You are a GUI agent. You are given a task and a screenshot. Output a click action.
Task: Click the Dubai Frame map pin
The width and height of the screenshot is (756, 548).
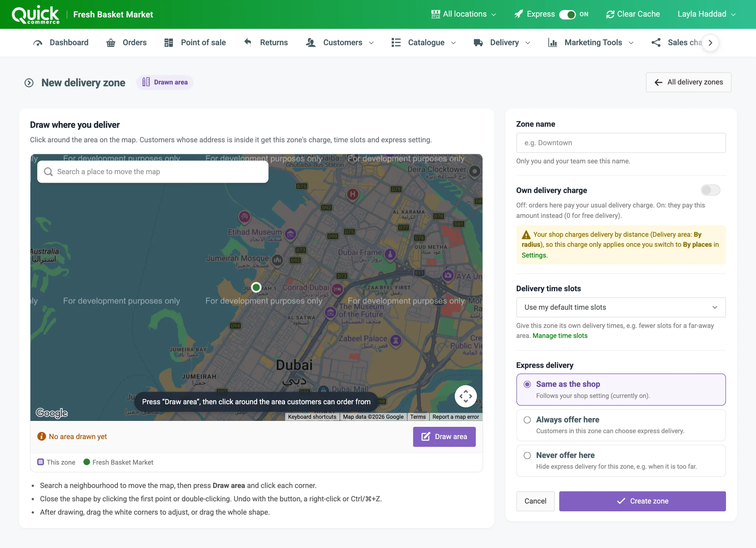click(390, 254)
